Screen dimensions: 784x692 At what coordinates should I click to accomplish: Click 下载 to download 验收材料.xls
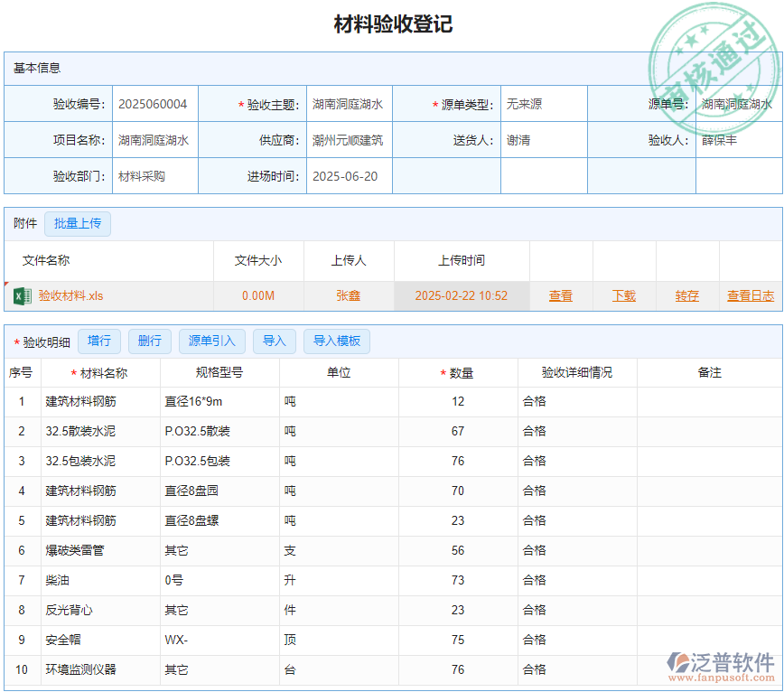623,295
